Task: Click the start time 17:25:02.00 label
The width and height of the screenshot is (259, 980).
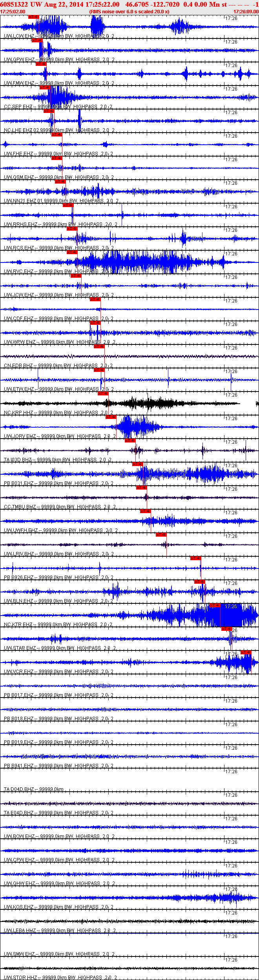Action: click(13, 12)
